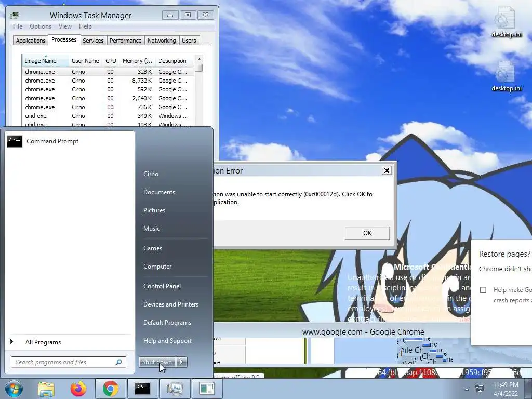This screenshot has width=532, height=399.
Task: Select the cmd.exe row with 340 K
Action: coord(108,116)
